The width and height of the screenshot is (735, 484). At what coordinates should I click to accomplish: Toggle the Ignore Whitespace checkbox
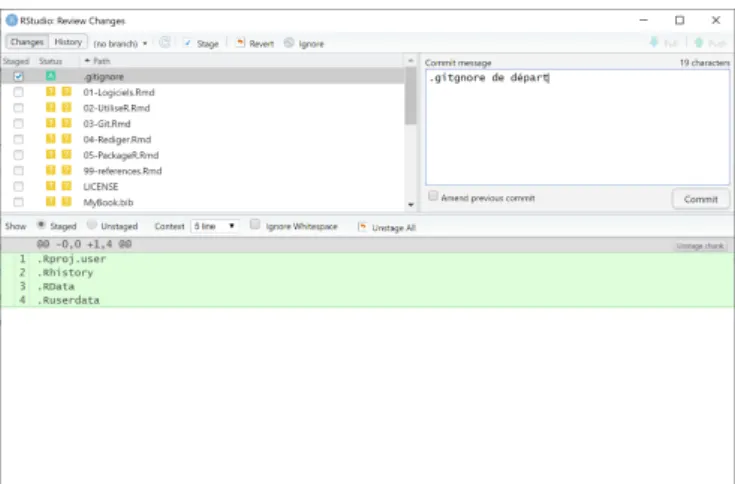coord(255,224)
